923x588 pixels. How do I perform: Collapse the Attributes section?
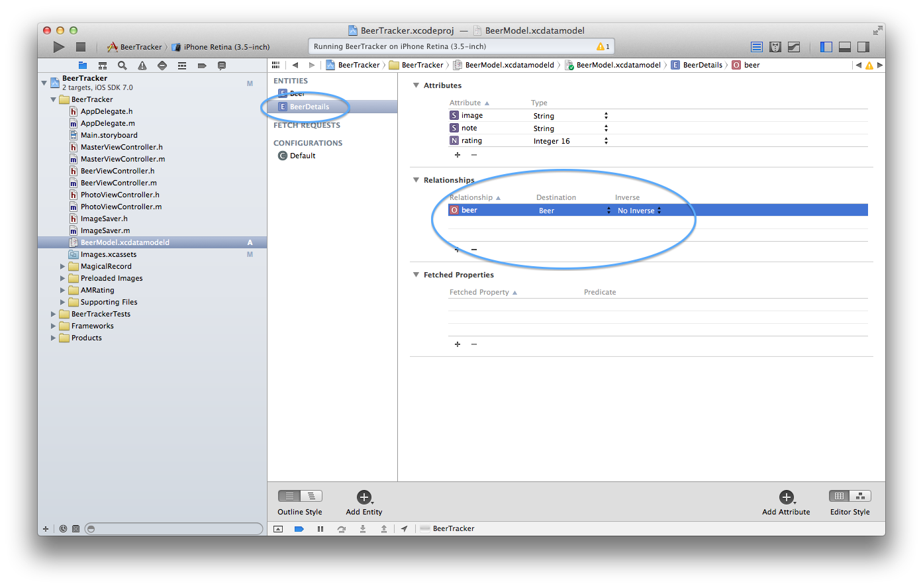pos(416,85)
